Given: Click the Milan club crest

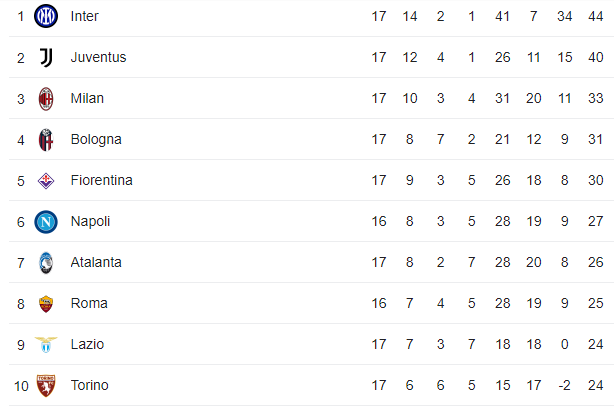Looking at the screenshot, I should point(46,99).
